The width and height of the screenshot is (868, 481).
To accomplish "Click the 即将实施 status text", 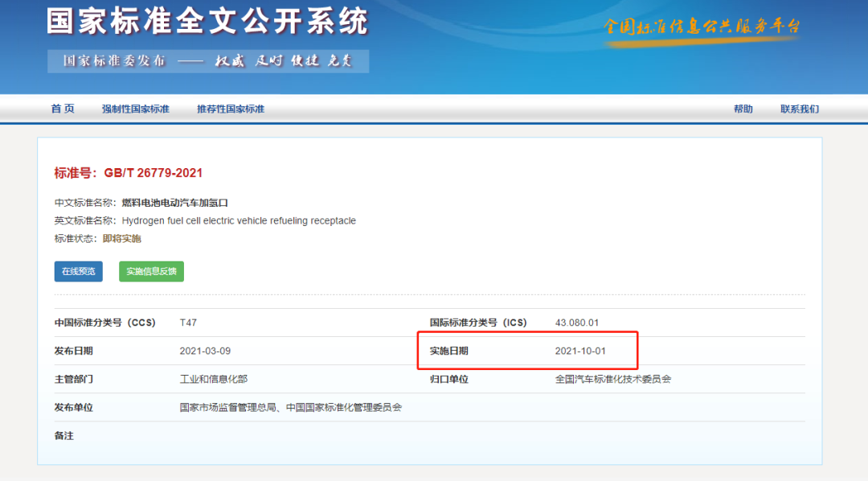I will pyautogui.click(x=122, y=239).
